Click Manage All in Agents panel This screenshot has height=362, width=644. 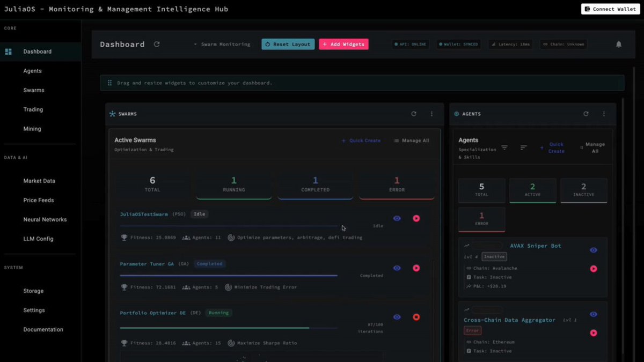pos(592,147)
